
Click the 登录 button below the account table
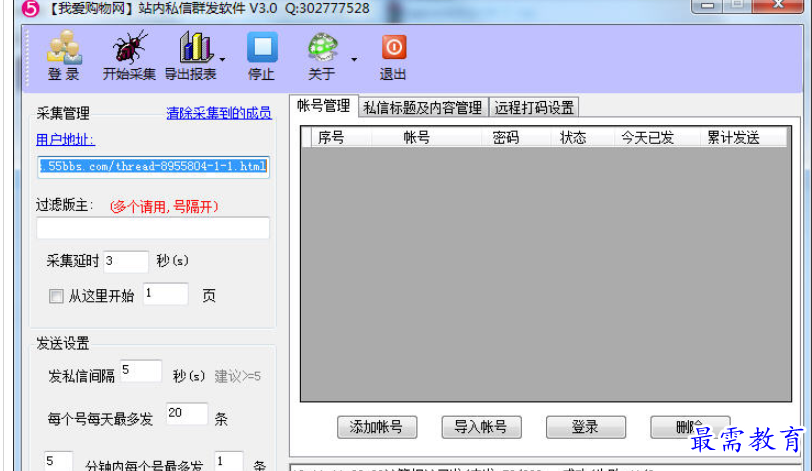[586, 427]
